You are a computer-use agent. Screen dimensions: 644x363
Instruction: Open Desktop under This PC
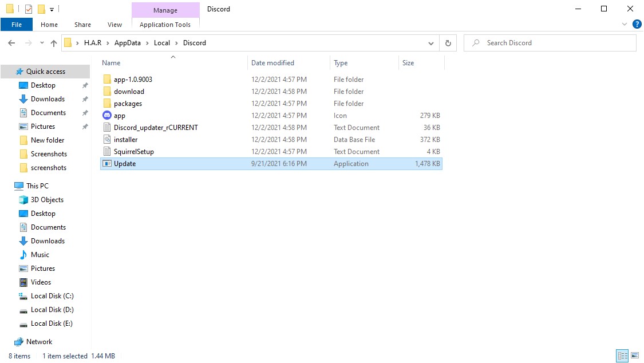[x=43, y=214]
